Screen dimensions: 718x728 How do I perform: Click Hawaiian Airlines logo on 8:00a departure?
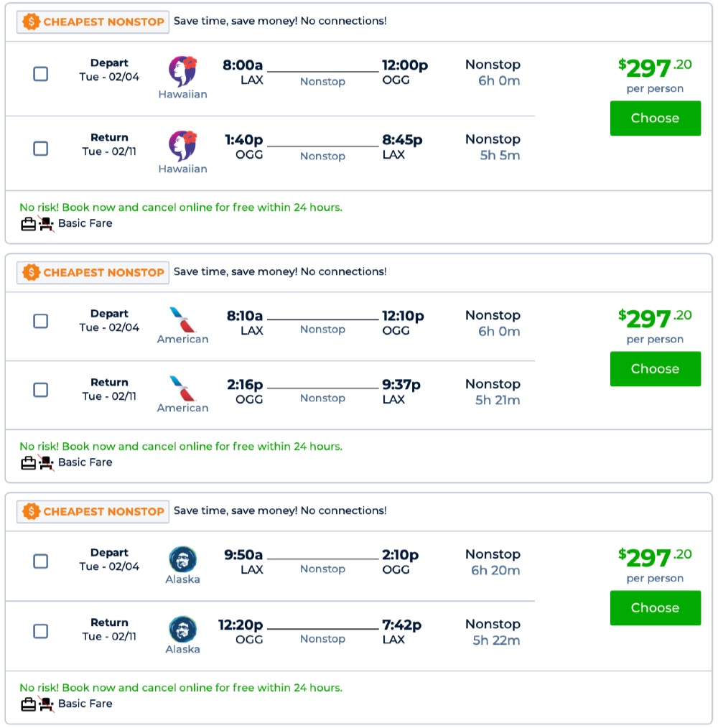pyautogui.click(x=182, y=71)
